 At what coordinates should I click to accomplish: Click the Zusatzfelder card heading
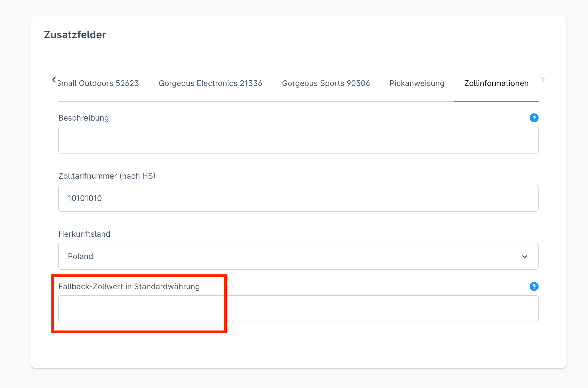[x=75, y=35]
